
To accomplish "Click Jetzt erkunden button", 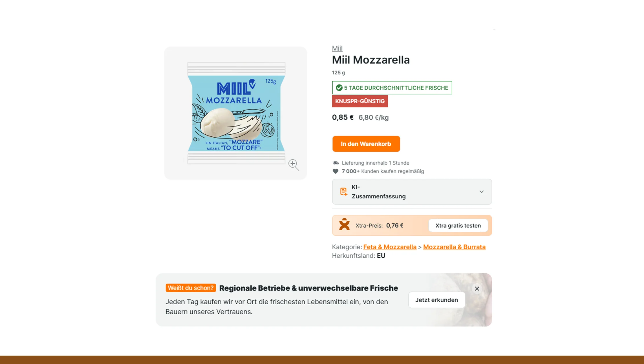I will click(437, 300).
